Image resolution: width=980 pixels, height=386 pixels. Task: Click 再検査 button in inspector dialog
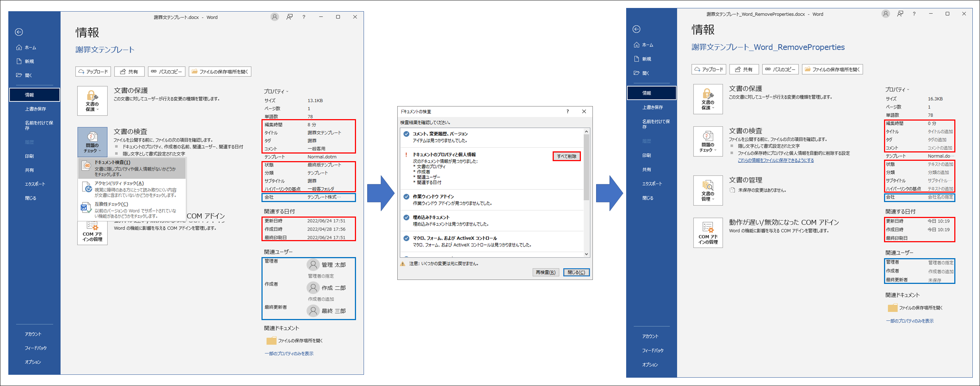545,272
